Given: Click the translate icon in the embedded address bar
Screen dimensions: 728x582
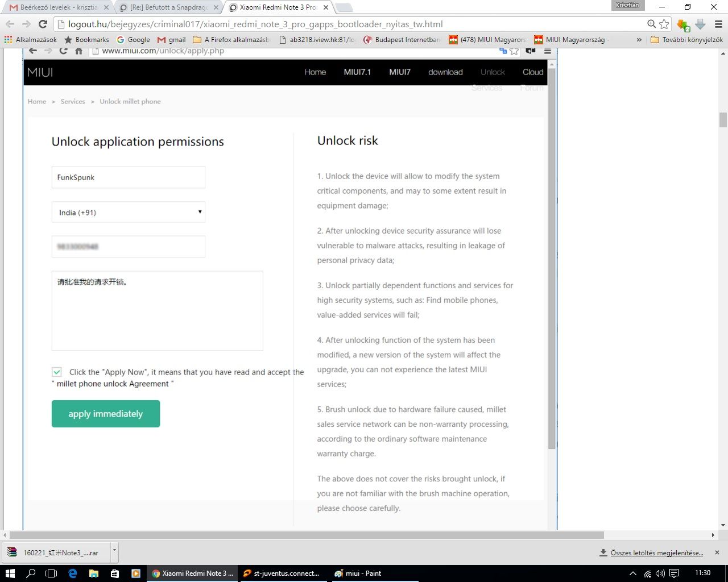Looking at the screenshot, I should click(x=503, y=51).
